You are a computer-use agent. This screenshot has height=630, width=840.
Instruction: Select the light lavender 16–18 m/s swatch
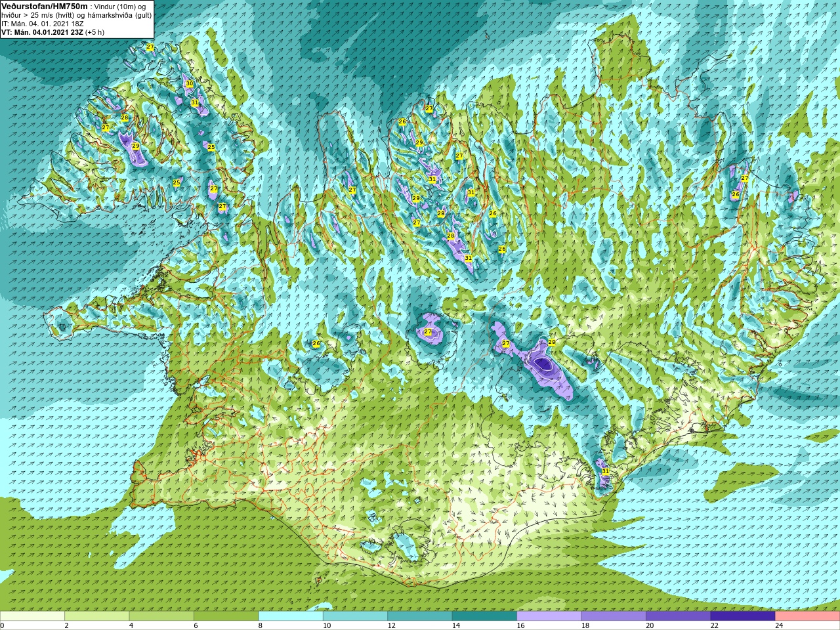coord(549,616)
